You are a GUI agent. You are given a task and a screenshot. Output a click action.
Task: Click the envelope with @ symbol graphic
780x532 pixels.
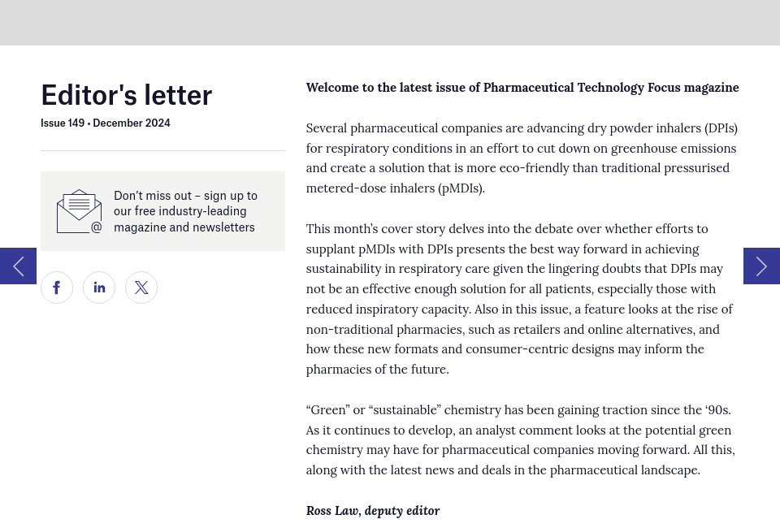click(79, 210)
